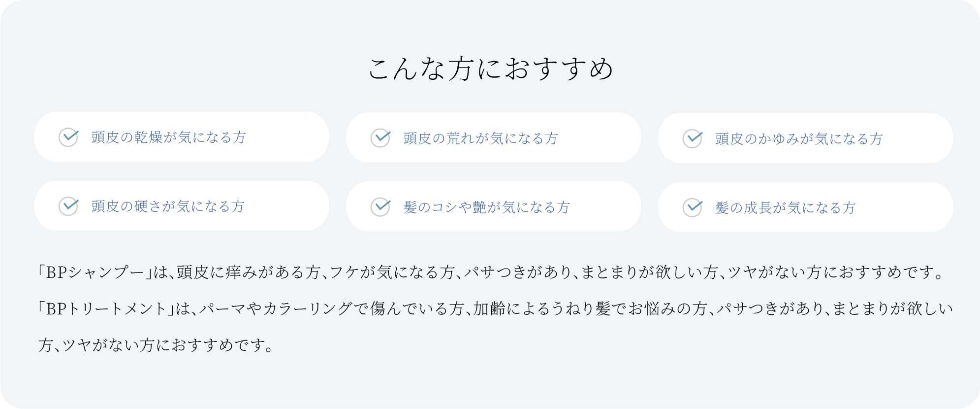Viewport: 980px width, 409px height.
Task: Click the こんな方におすすめ heading
Action: (491, 69)
